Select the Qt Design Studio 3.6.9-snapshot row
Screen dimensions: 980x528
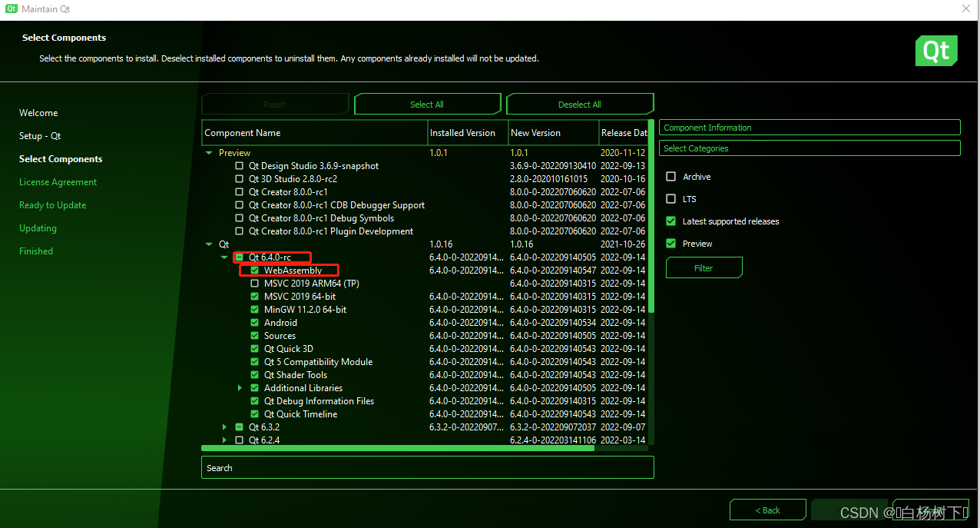[x=425, y=166]
